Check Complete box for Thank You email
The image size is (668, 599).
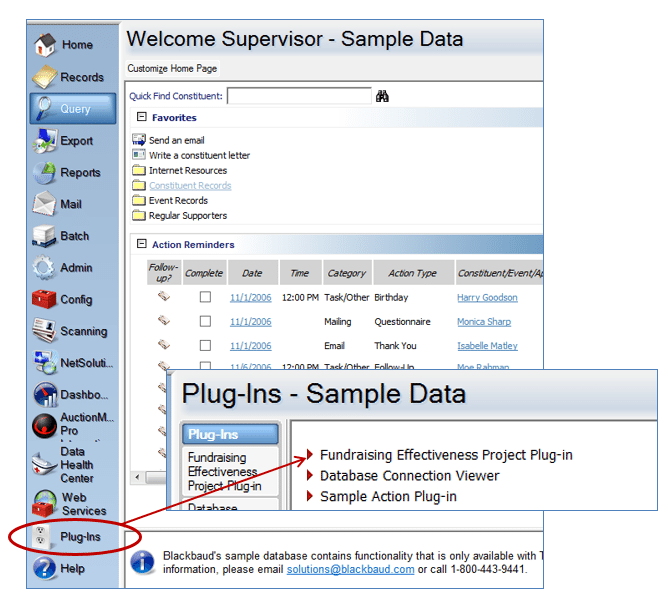(205, 345)
